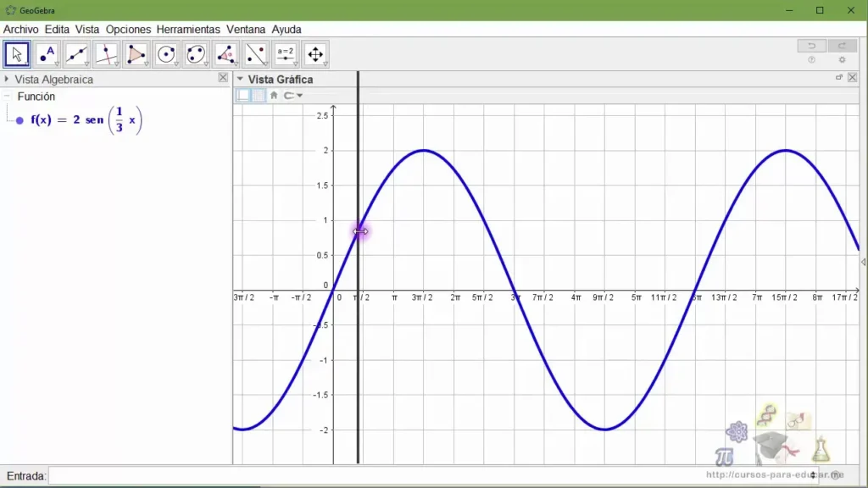Viewport: 868px width, 488px height.
Task: Open point capturing dropdown in graphics bar
Action: coord(293,95)
